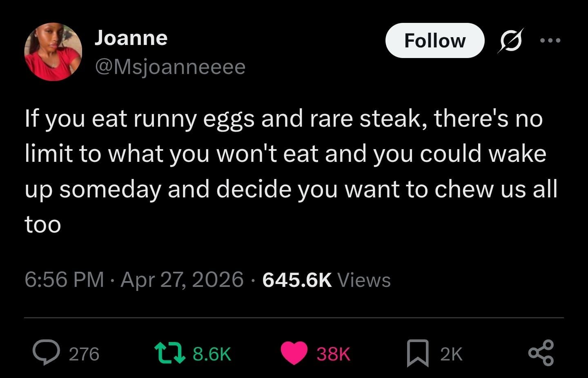Toggle the pink heart like icon
The height and width of the screenshot is (378, 588).
(294, 353)
